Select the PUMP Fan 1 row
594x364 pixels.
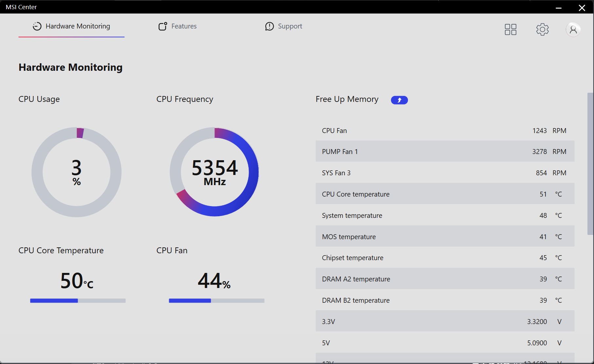(x=445, y=151)
